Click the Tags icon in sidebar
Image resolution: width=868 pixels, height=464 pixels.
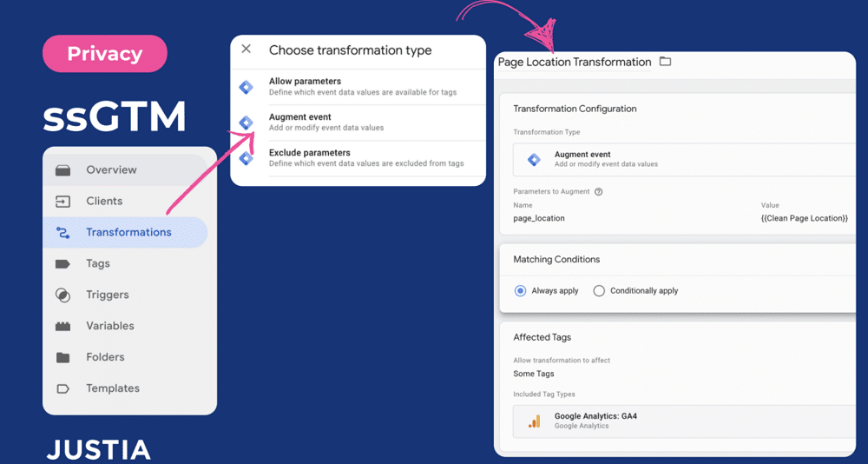coord(63,264)
